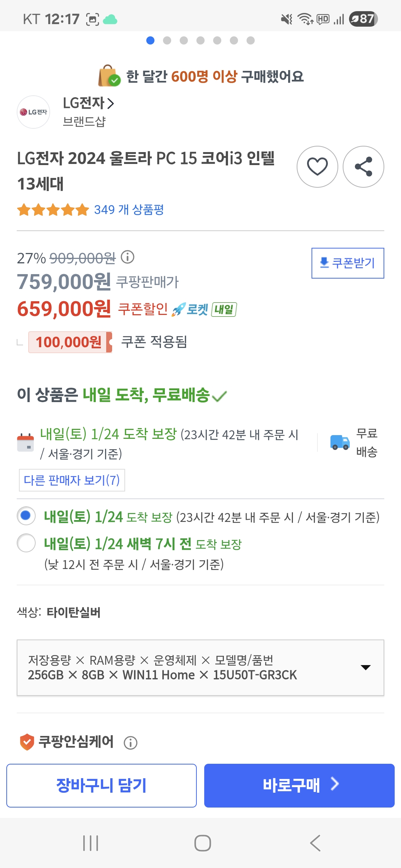Select 새벽 7시 전 도착 보장 radio option
Viewport: 401px width, 868px height.
(x=26, y=543)
